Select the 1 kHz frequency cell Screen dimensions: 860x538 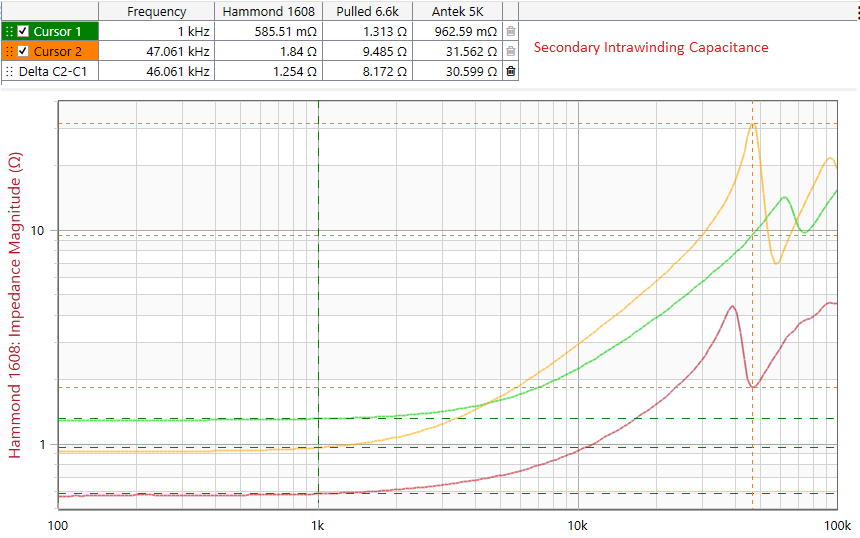[x=156, y=31]
